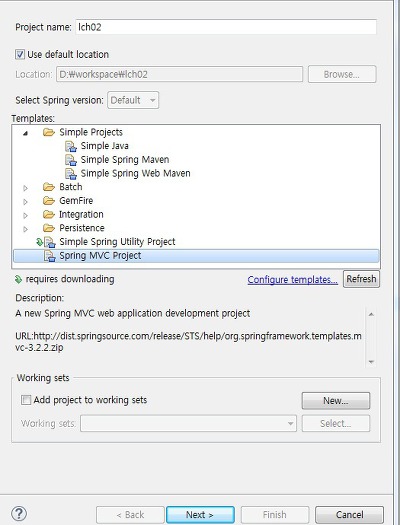400x525 pixels.
Task: Click the Batch folder icon
Action: [49, 187]
